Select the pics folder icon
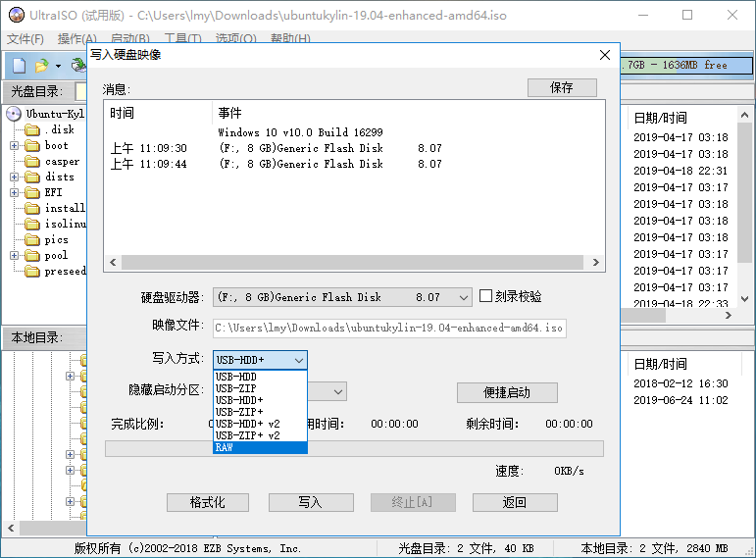The width and height of the screenshot is (756, 558). [32, 239]
